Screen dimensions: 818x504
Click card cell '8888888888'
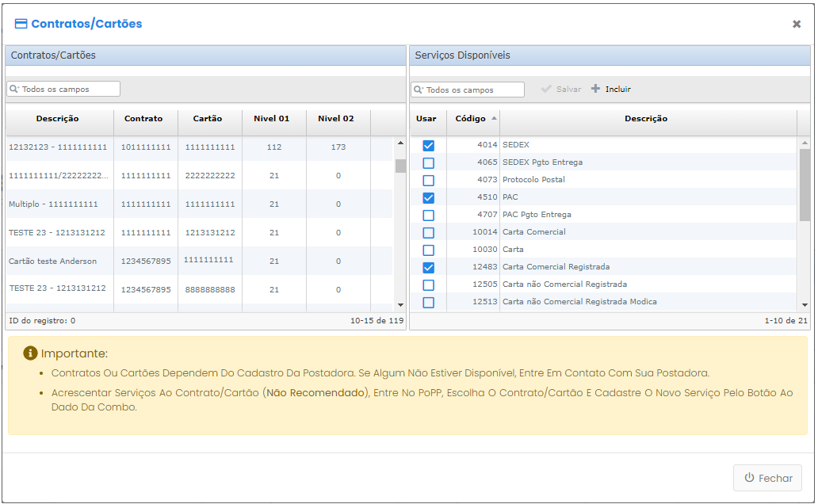point(210,289)
